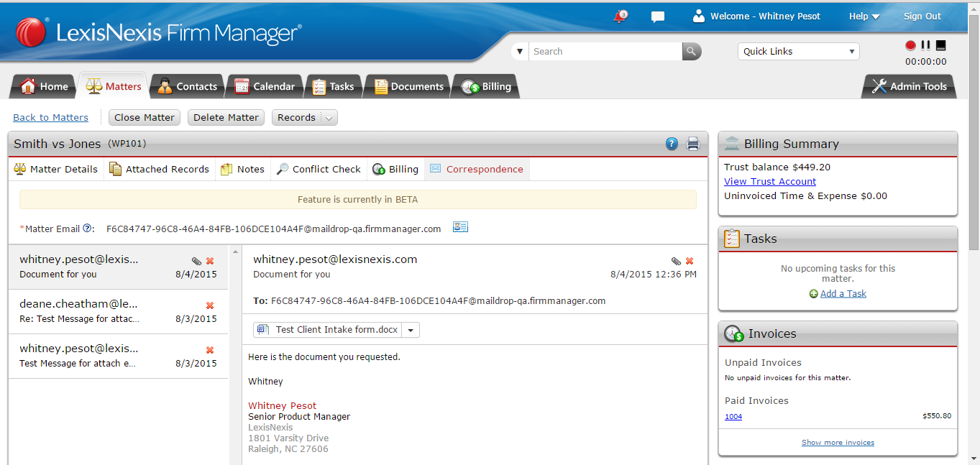Click into the Search field
Screen dimensions: 980x465
click(x=605, y=51)
